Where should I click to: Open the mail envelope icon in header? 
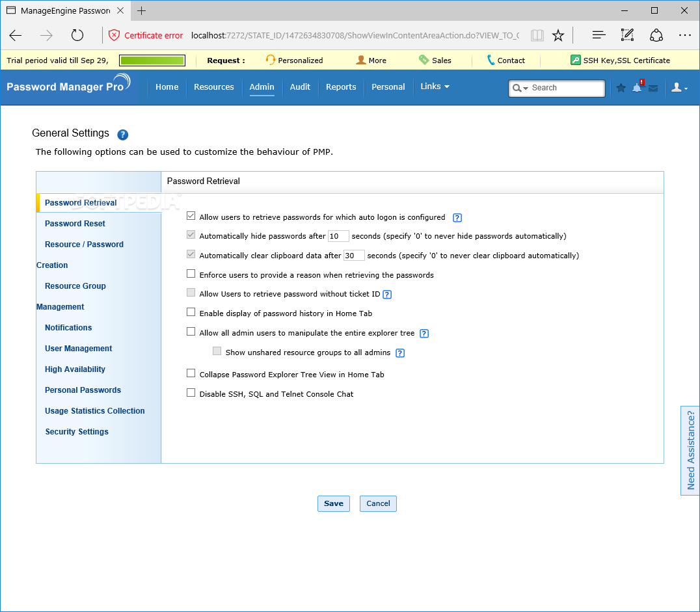[653, 88]
